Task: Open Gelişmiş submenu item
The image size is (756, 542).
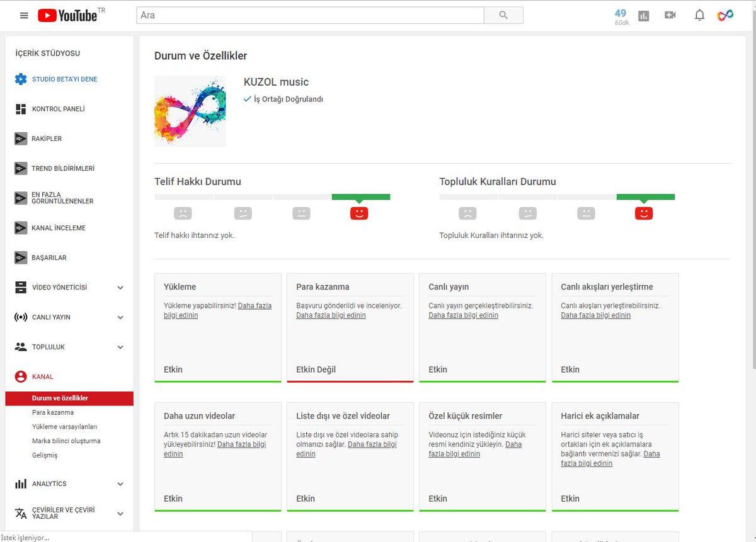Action: 45,455
